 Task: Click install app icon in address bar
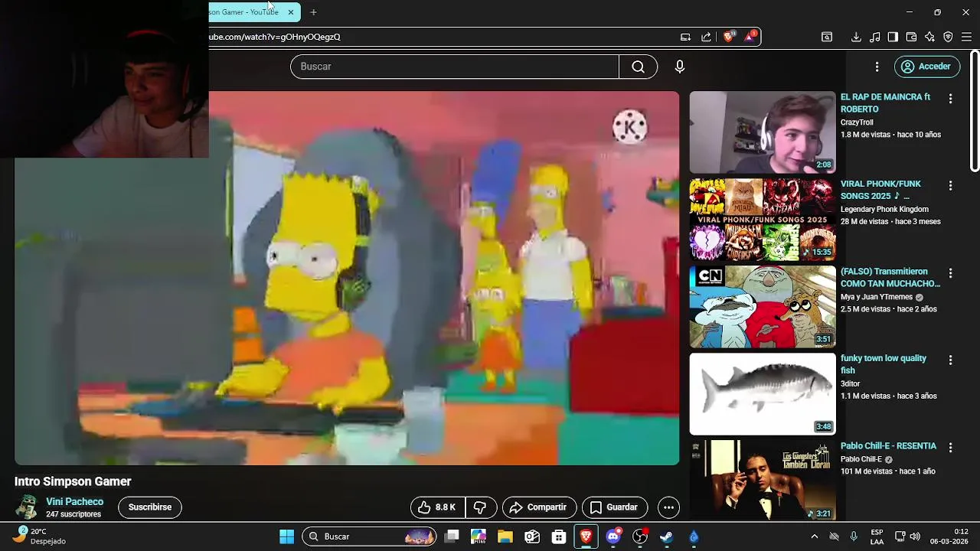click(685, 37)
